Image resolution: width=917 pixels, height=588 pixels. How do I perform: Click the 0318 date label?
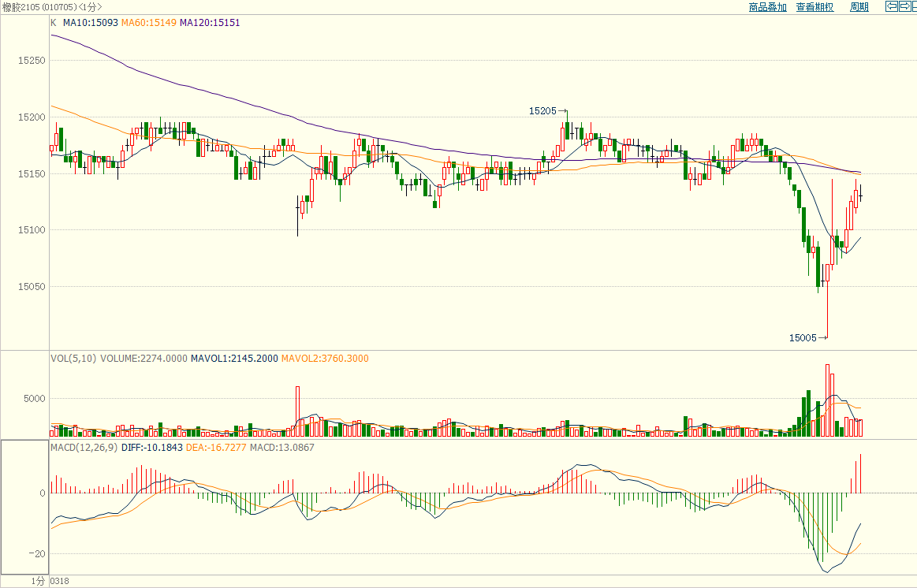click(x=60, y=581)
